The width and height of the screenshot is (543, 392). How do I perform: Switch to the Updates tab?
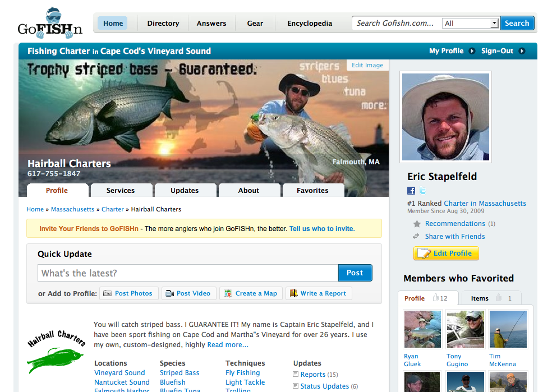point(185,191)
